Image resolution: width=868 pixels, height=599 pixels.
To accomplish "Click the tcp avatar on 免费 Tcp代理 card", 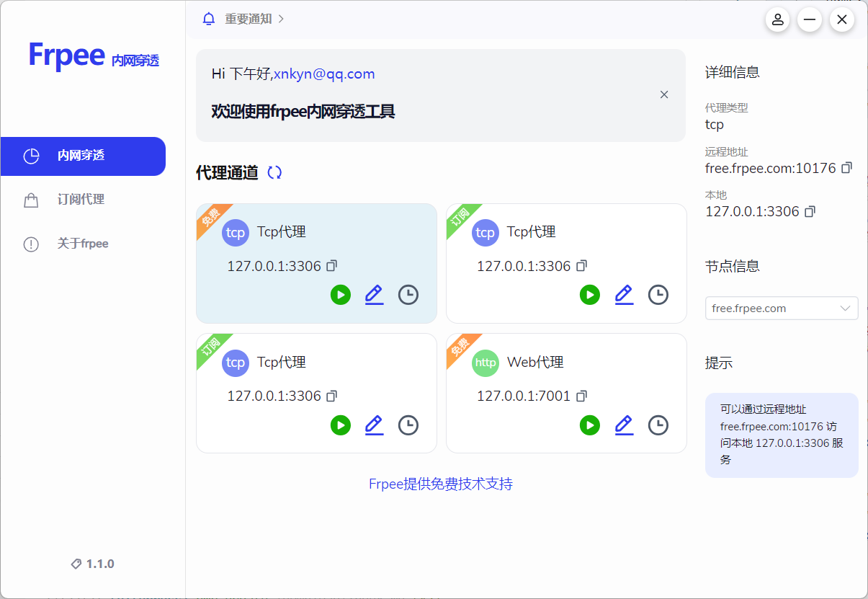I will click(x=236, y=233).
